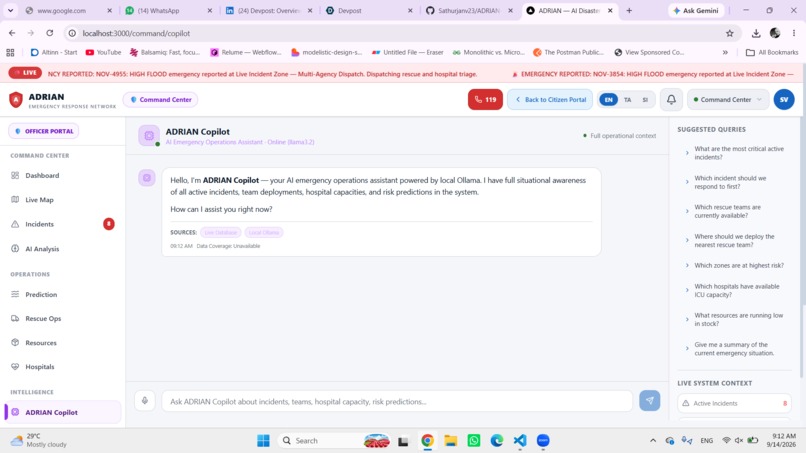Open tab search dropdown arrow

[x=10, y=10]
